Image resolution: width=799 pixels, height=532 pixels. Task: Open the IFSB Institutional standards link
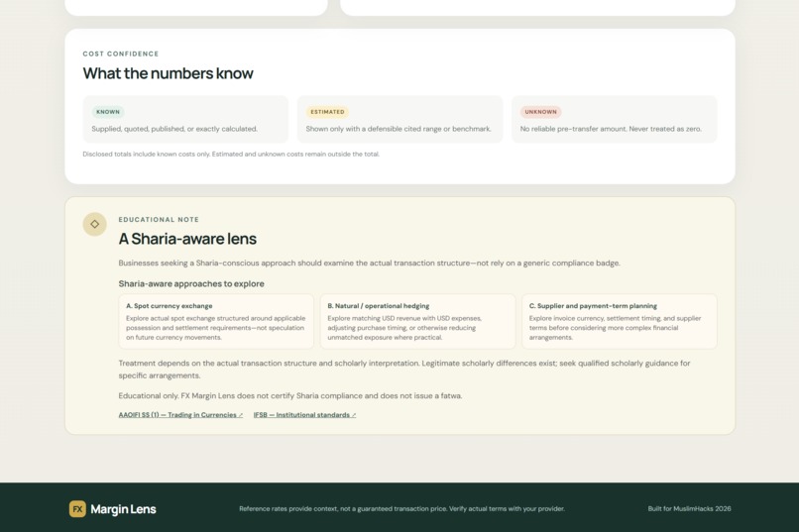pos(304,415)
